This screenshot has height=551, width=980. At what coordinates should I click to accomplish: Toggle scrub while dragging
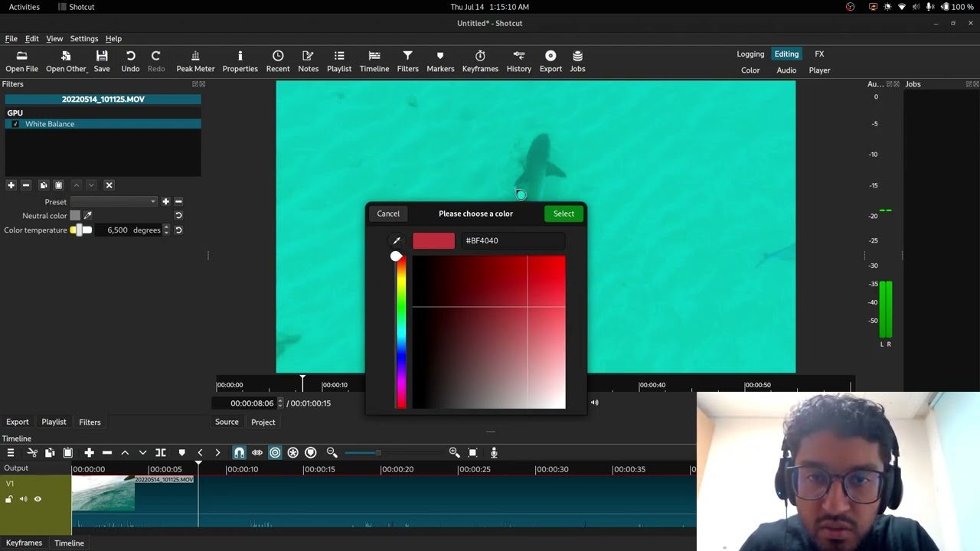257,453
